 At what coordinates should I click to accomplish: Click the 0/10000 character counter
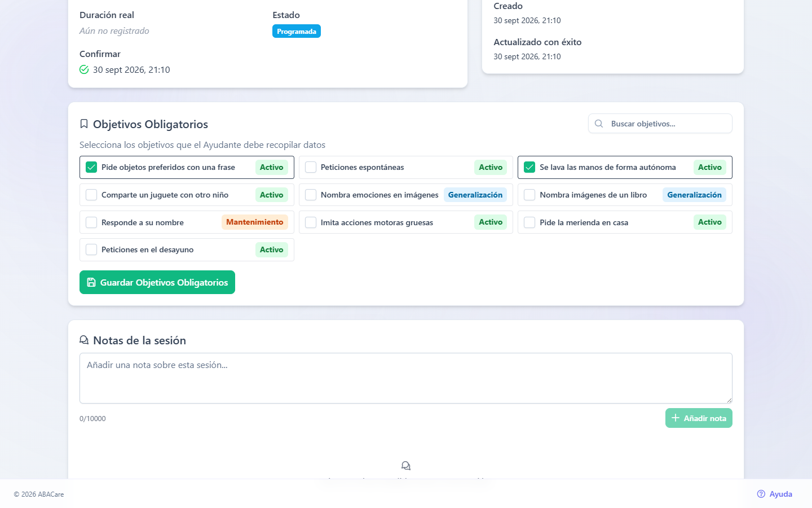pyautogui.click(x=92, y=419)
